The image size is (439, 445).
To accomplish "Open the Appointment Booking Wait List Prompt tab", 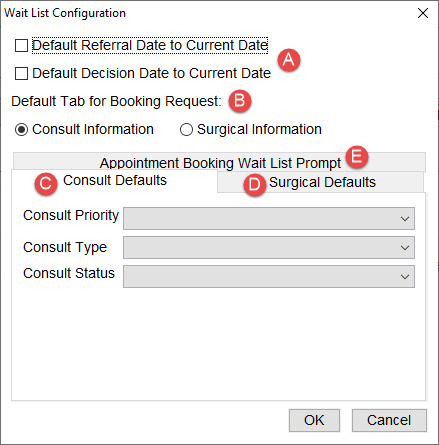I will click(x=219, y=162).
